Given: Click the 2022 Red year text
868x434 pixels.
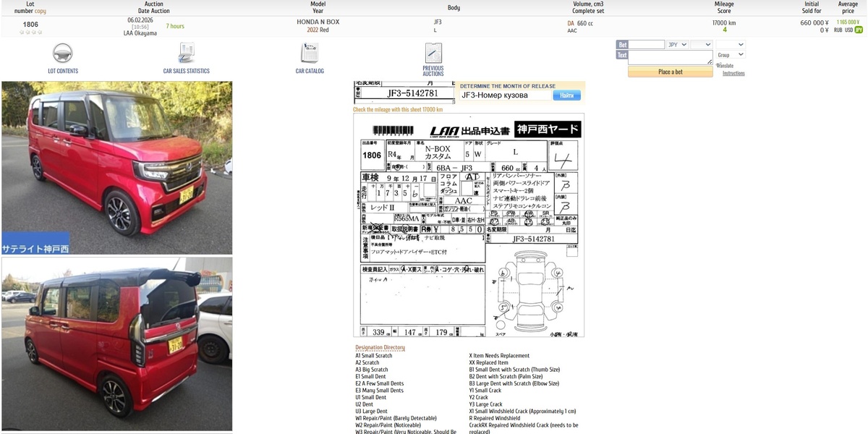Looking at the screenshot, I should tap(318, 30).
